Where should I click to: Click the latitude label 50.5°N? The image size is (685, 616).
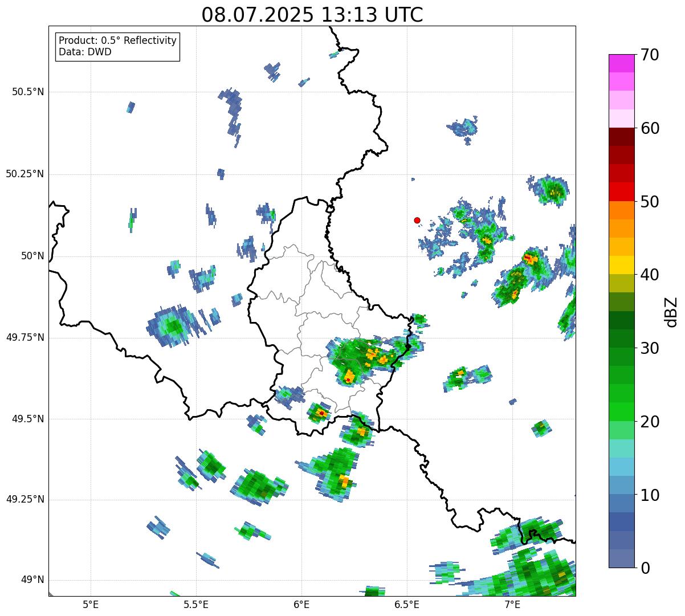click(x=28, y=92)
